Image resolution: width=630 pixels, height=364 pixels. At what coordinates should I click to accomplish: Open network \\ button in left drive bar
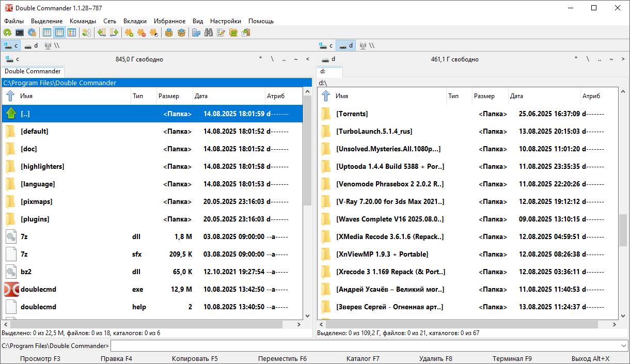(x=52, y=45)
